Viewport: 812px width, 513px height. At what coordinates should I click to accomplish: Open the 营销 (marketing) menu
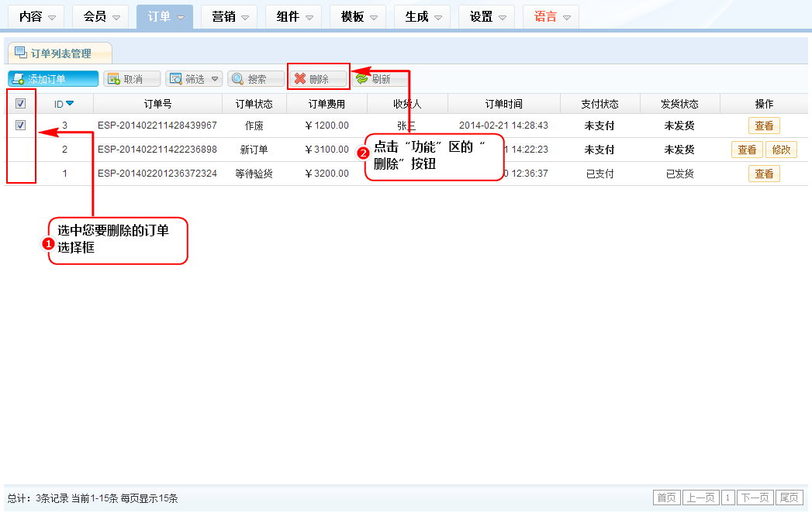(230, 16)
